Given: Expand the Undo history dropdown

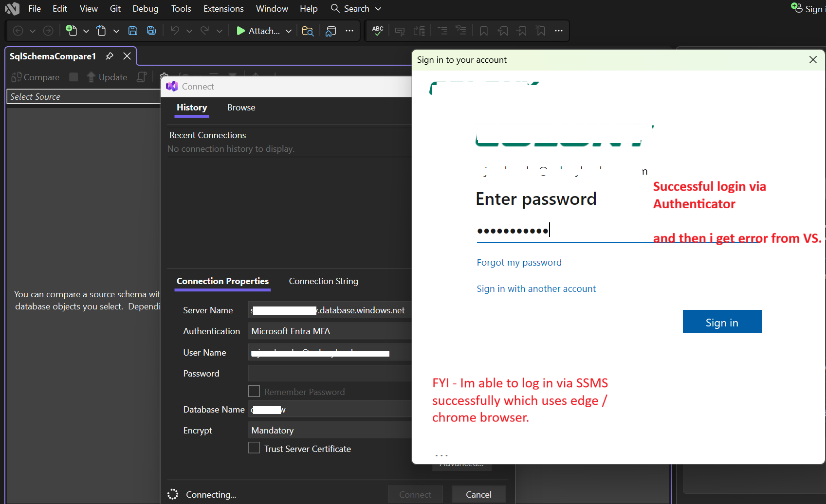Looking at the screenshot, I should (189, 31).
